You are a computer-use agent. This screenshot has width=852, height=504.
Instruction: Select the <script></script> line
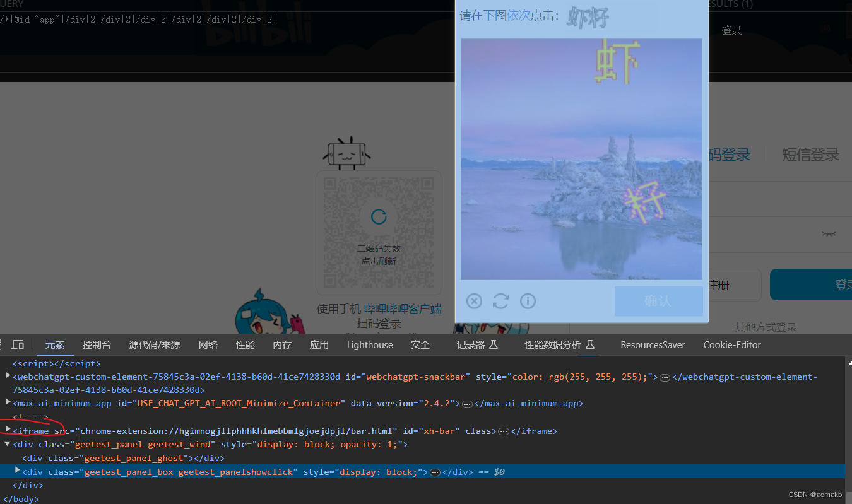click(57, 363)
